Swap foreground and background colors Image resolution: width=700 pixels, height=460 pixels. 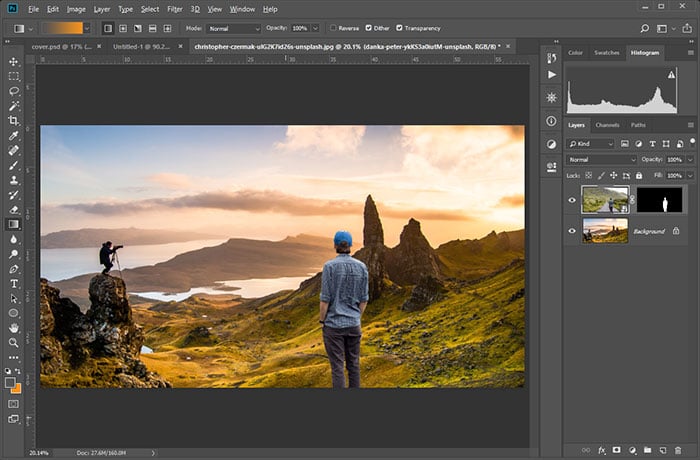(18, 371)
